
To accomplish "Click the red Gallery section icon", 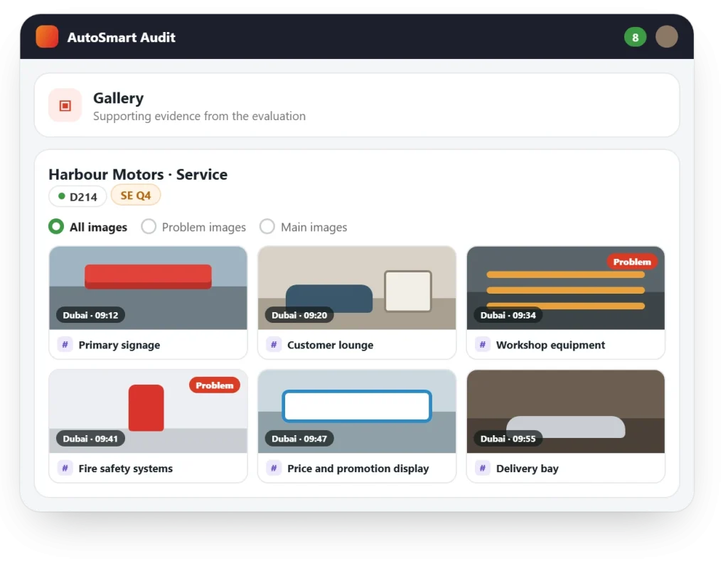I will [65, 105].
